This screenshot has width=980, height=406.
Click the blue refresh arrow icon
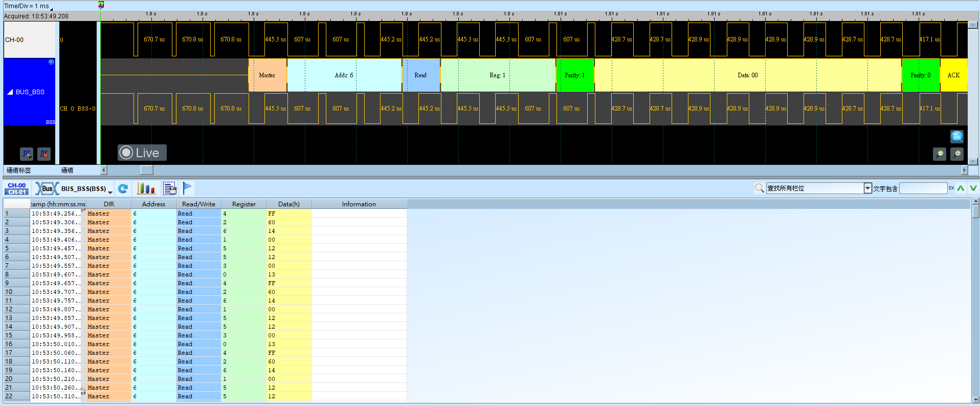pyautogui.click(x=123, y=188)
